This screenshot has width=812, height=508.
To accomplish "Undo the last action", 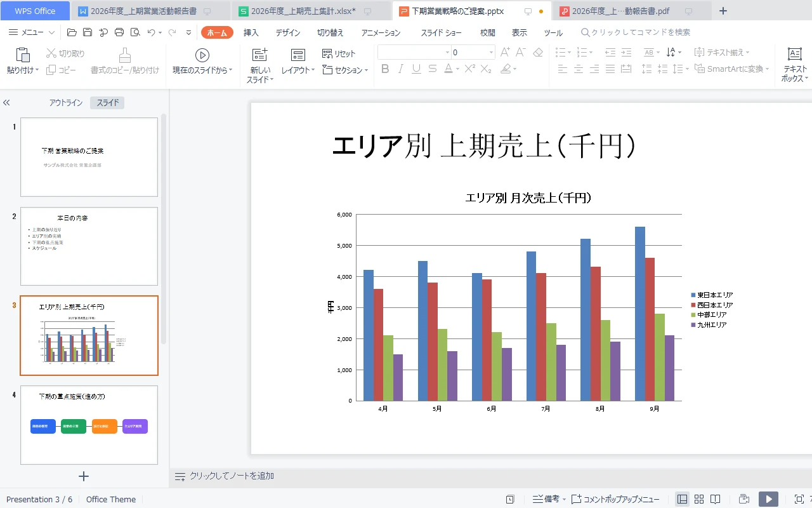I will tap(151, 32).
